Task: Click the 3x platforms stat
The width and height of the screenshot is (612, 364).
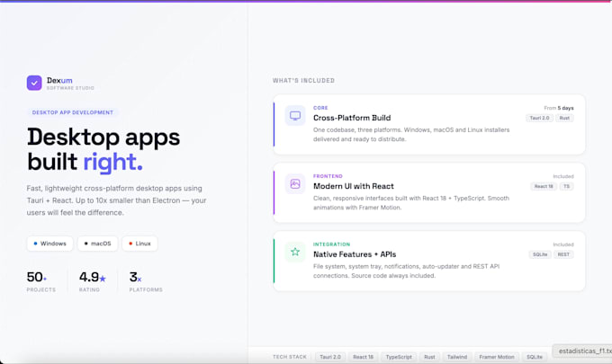Action: click(146, 281)
